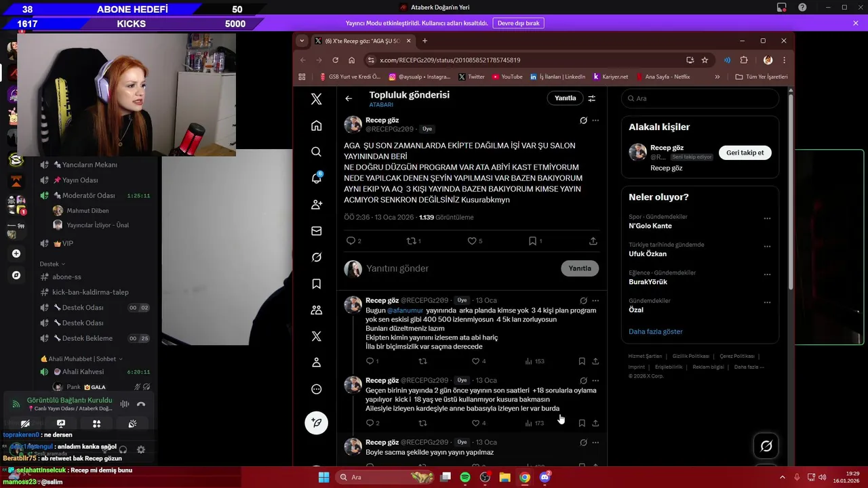
Task: Open Kariyer.net bookmark
Action: 610,77
